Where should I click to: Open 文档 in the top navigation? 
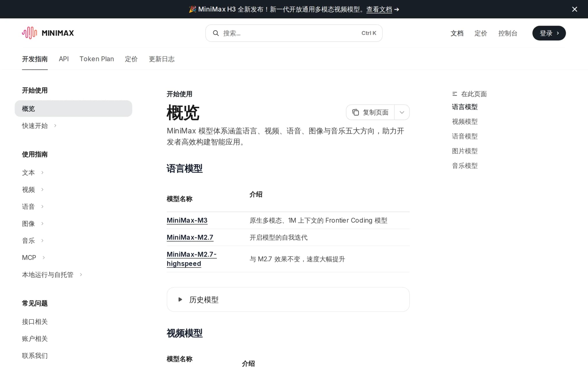pyautogui.click(x=457, y=33)
